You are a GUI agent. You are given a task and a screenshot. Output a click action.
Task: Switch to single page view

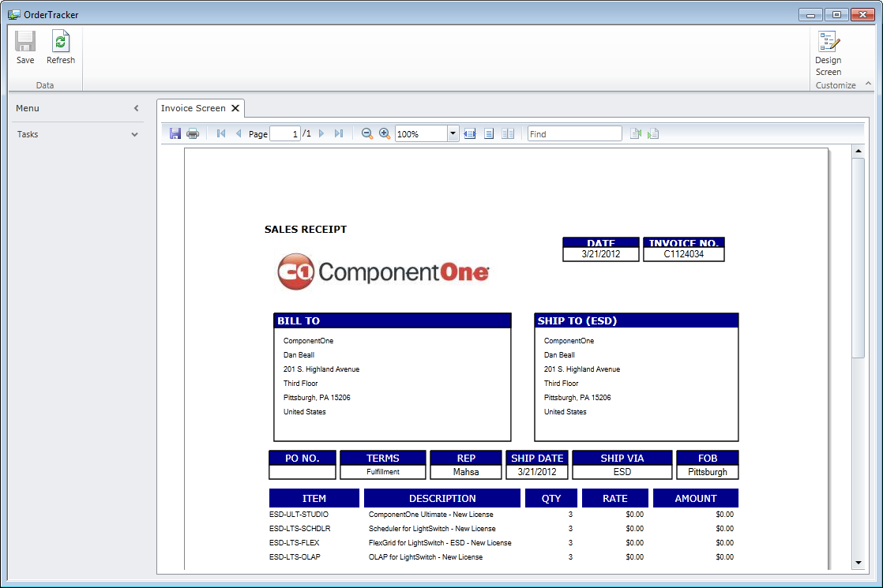[x=489, y=133]
